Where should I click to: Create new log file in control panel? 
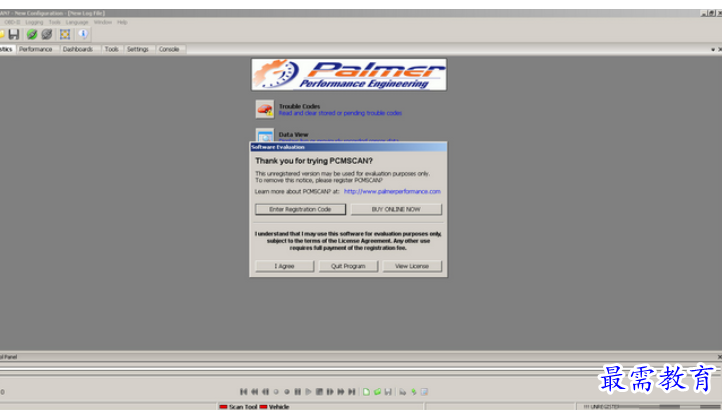tap(366, 392)
